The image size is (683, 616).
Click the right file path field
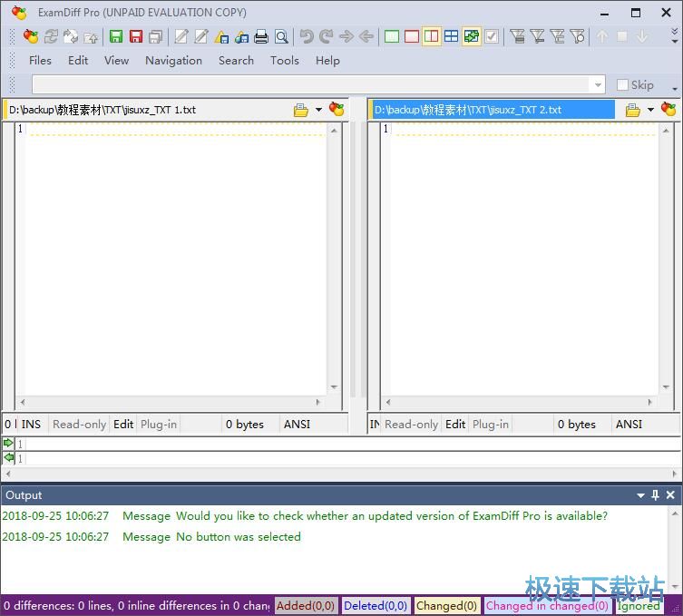pyautogui.click(x=492, y=110)
